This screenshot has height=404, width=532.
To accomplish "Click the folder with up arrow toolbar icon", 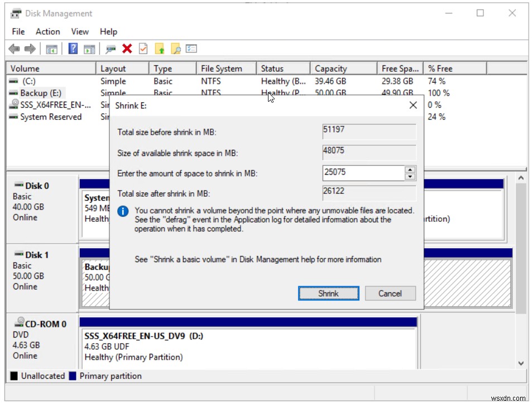I will 160,49.
